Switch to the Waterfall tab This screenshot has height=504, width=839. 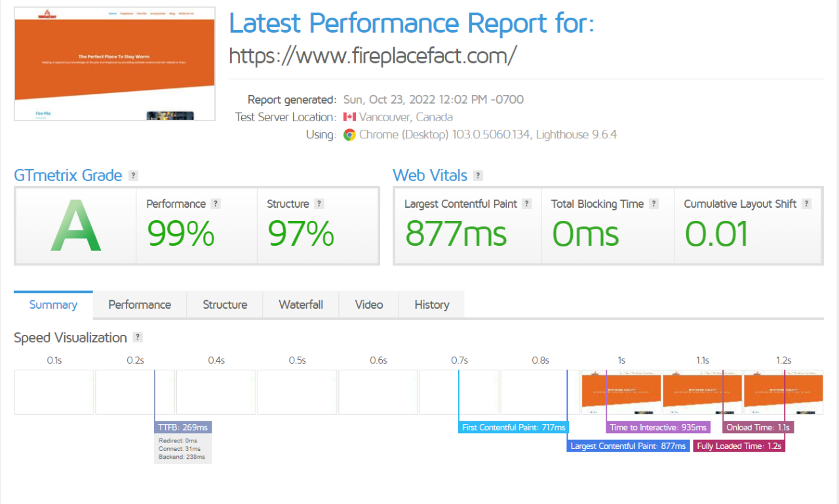point(300,304)
